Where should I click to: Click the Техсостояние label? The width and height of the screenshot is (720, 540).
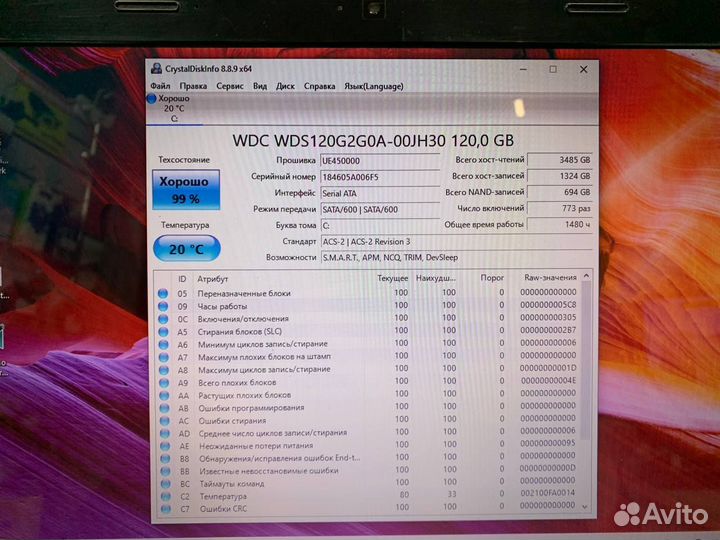[x=184, y=160]
